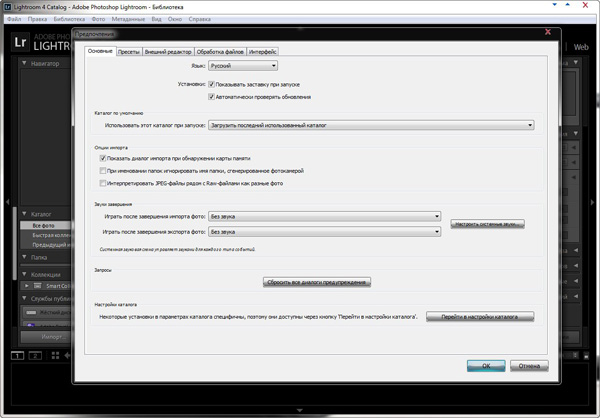Open sound dropdown for import completion
The image size is (600, 418).
click(x=324, y=216)
